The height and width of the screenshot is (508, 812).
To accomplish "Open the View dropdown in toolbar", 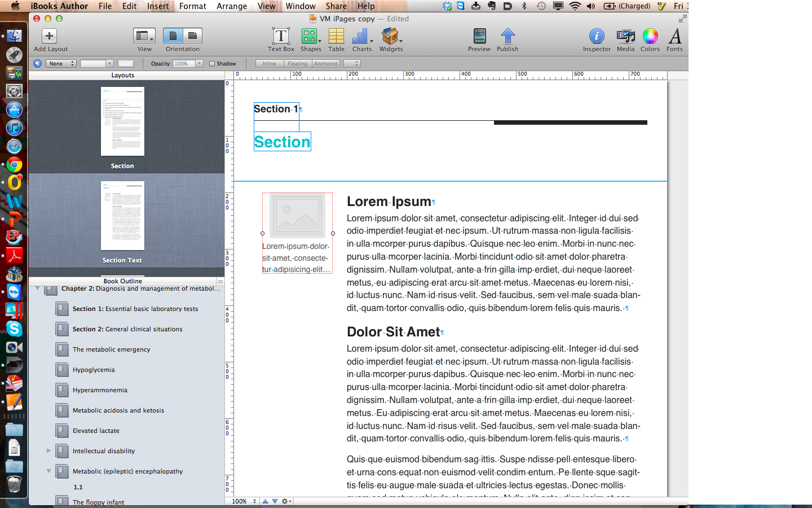I will pyautogui.click(x=144, y=36).
